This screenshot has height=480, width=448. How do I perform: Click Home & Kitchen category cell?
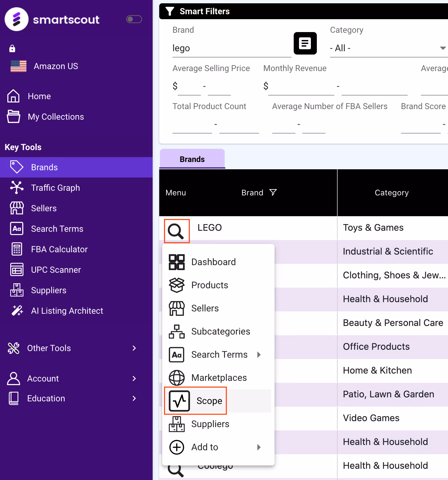(x=392, y=371)
